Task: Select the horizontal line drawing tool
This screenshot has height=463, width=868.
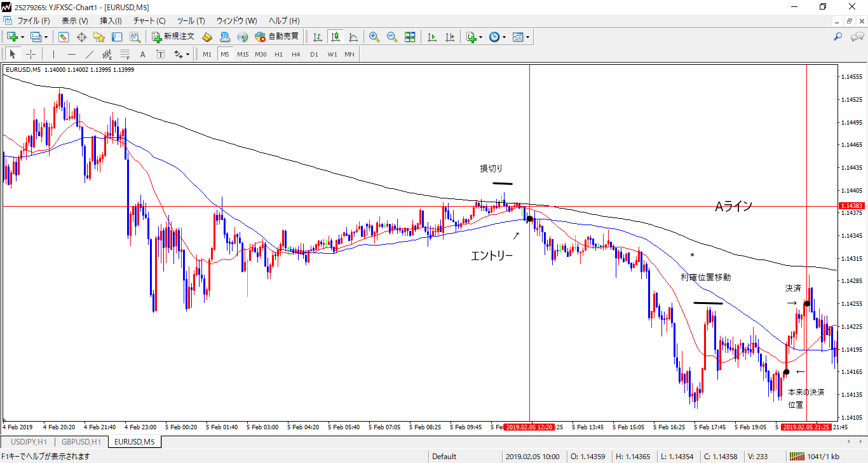Action: coord(71,54)
